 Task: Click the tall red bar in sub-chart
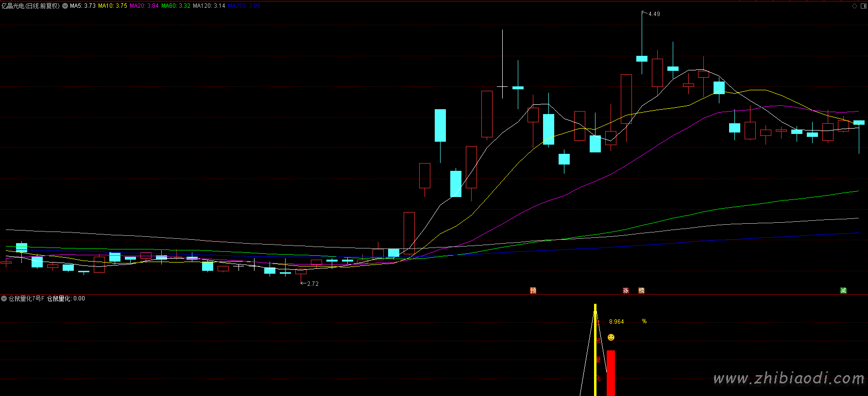[611, 373]
